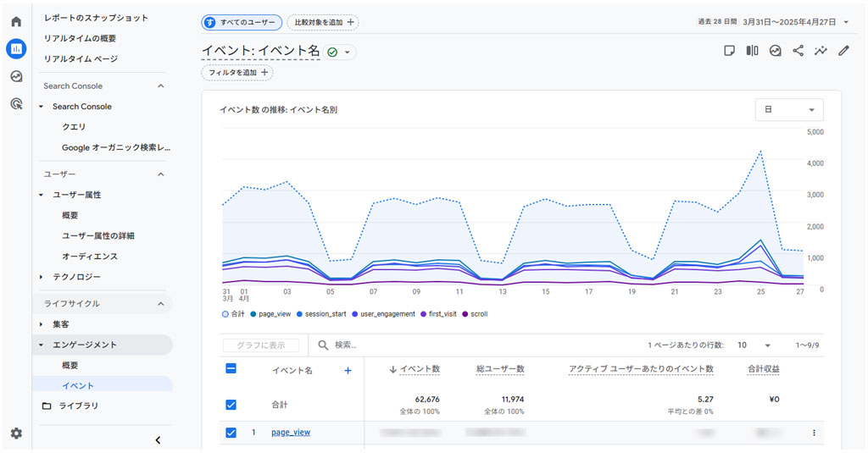Open リアルタイム ページ

[81, 58]
